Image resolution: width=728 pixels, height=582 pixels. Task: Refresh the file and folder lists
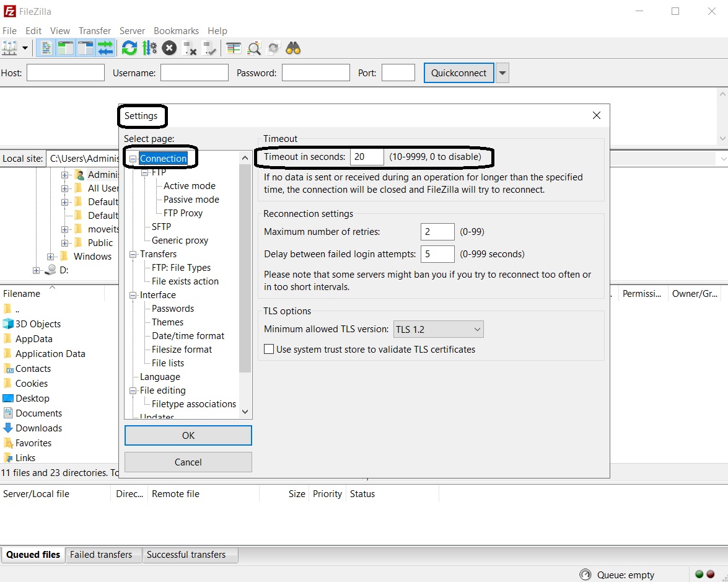pos(129,48)
